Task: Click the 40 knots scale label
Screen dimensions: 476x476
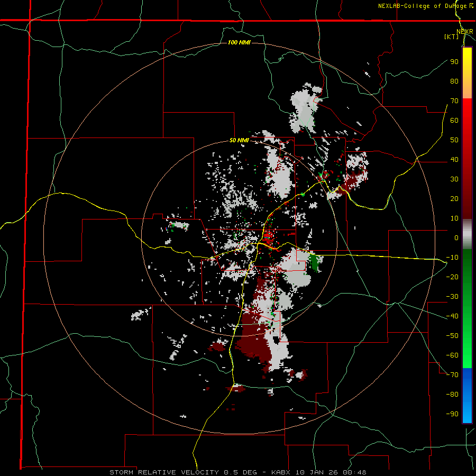Action: [454, 159]
